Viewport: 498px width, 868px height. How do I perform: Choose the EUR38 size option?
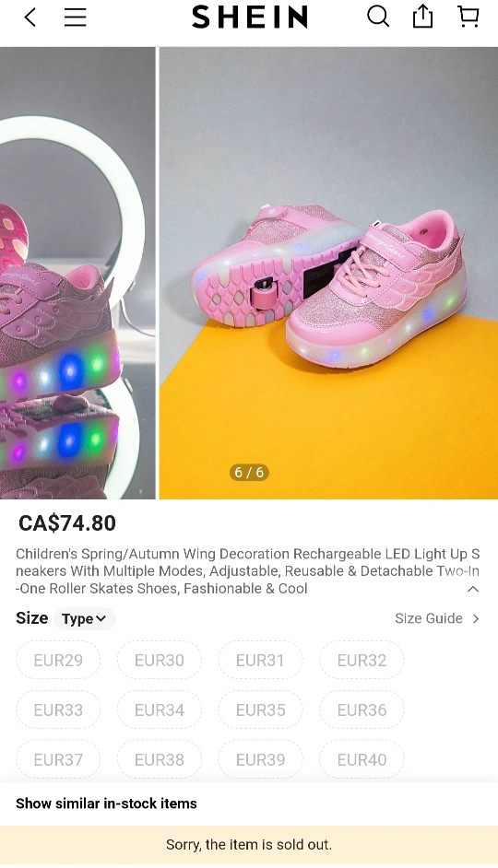coord(160,759)
